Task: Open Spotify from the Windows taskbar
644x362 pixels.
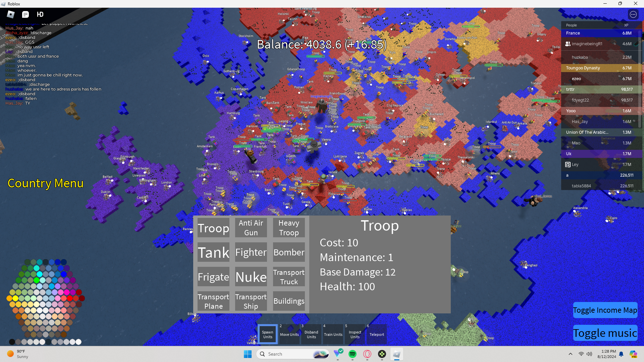Action: pyautogui.click(x=353, y=354)
